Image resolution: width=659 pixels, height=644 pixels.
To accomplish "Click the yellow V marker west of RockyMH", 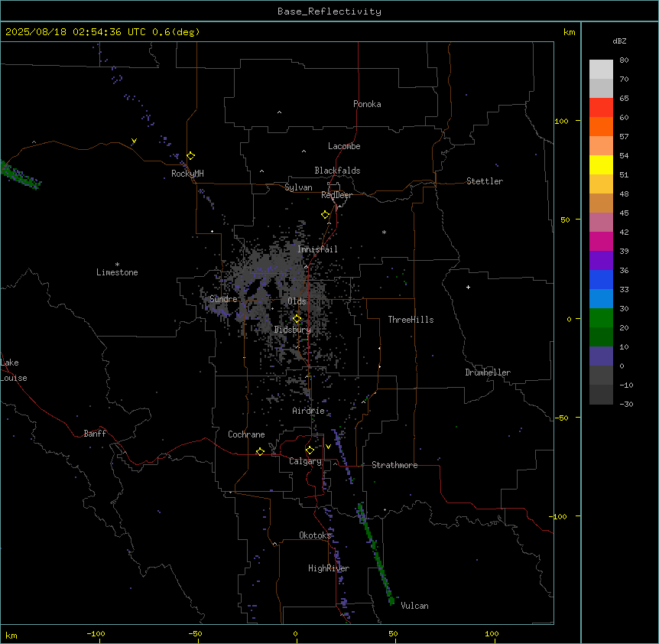I will 134,141.
